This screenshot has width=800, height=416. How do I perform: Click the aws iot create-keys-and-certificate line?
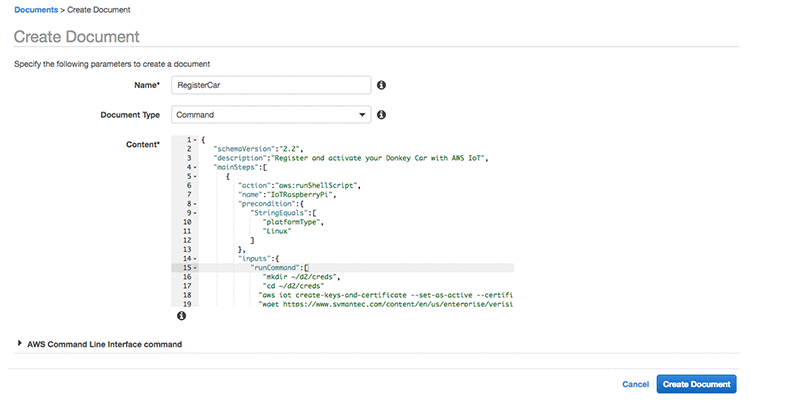tap(386, 296)
